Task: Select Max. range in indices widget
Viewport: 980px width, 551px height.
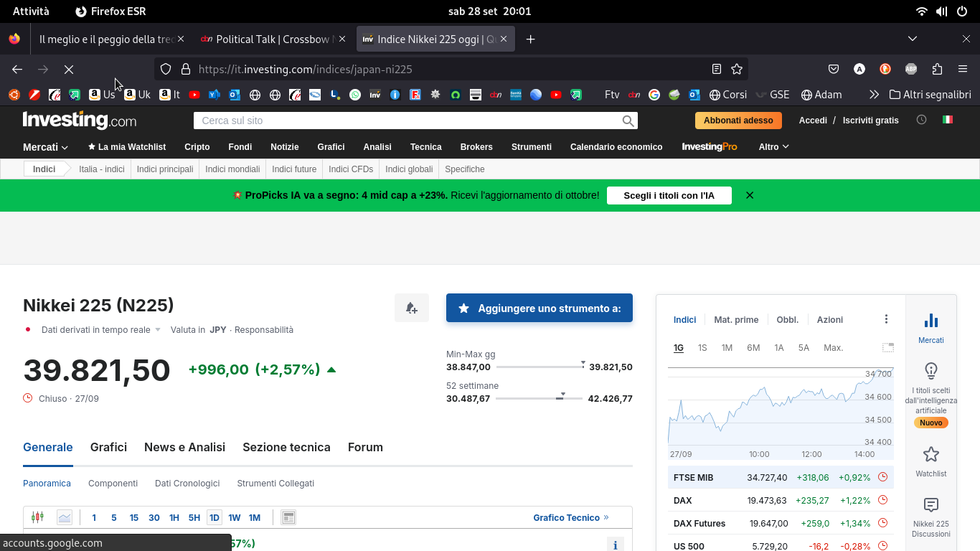Action: [833, 347]
